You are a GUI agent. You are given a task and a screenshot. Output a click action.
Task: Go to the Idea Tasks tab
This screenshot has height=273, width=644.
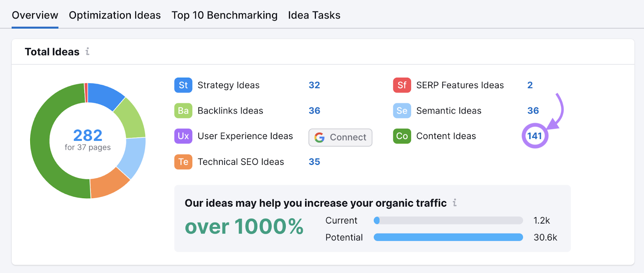(314, 15)
